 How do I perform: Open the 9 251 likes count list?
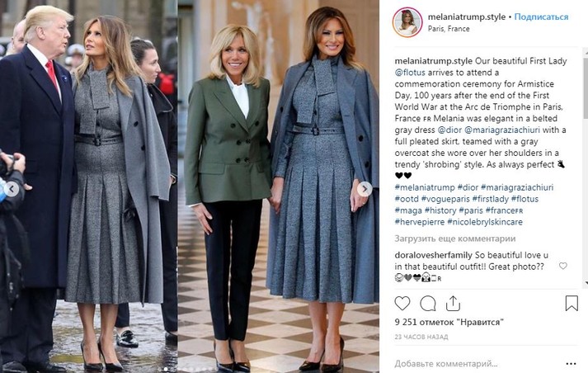tap(449, 323)
